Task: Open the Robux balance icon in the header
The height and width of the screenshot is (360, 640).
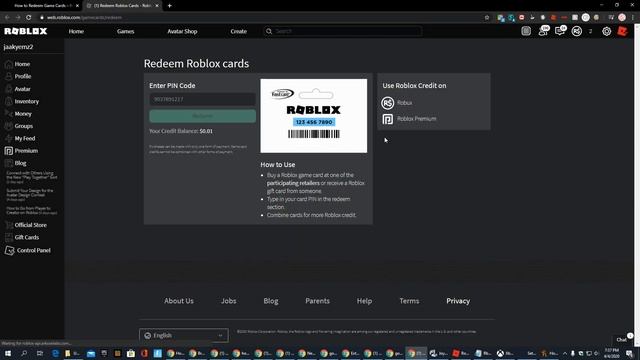Action: 577,31
